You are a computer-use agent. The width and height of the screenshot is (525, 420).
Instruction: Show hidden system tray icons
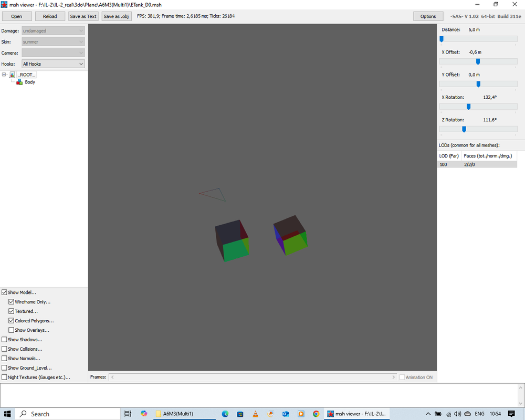click(x=428, y=414)
